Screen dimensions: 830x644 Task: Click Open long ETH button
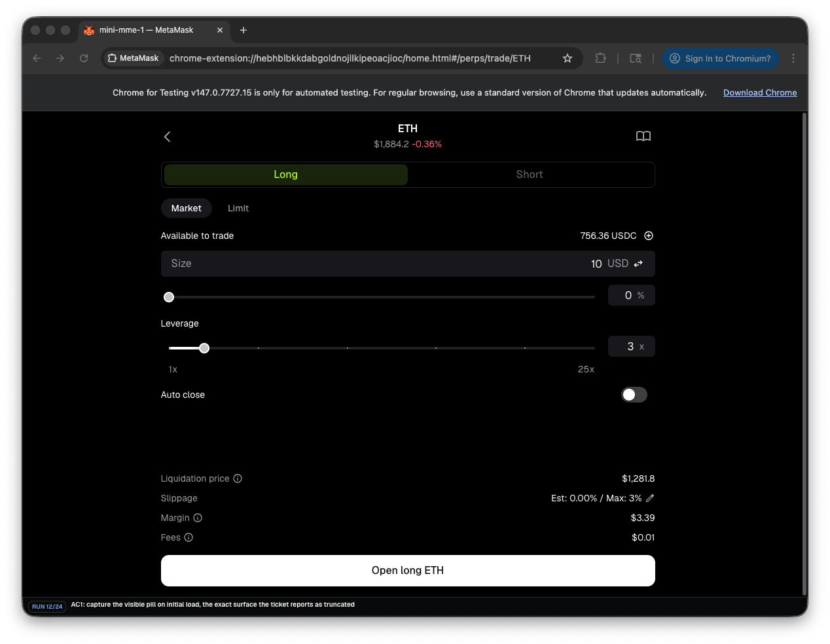point(408,571)
